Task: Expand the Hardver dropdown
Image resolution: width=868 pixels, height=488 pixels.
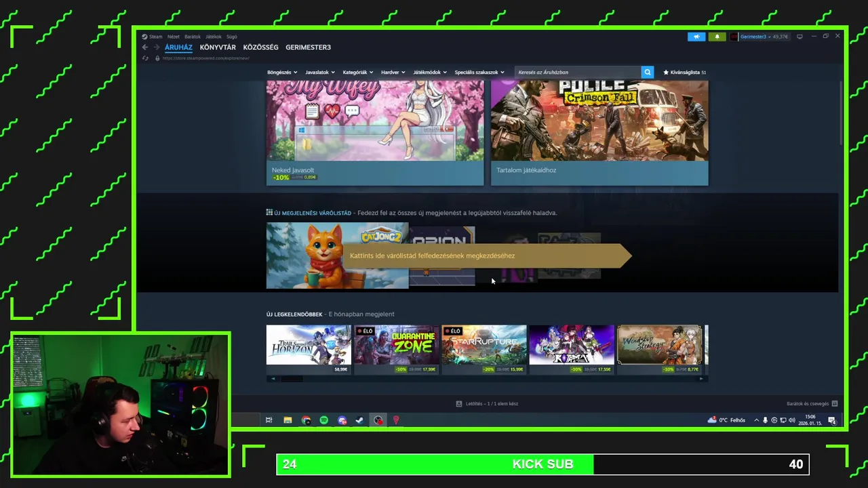Action: coord(393,72)
